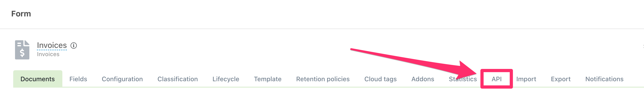The width and height of the screenshot is (644, 94).
Task: Select the gray Invoices subtitle text
Action: point(48,54)
